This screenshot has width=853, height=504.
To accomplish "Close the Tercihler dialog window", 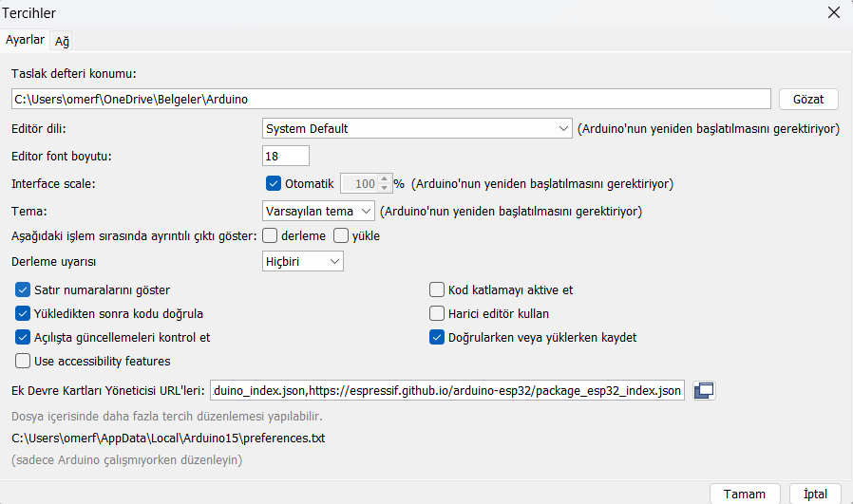I will [x=833, y=13].
